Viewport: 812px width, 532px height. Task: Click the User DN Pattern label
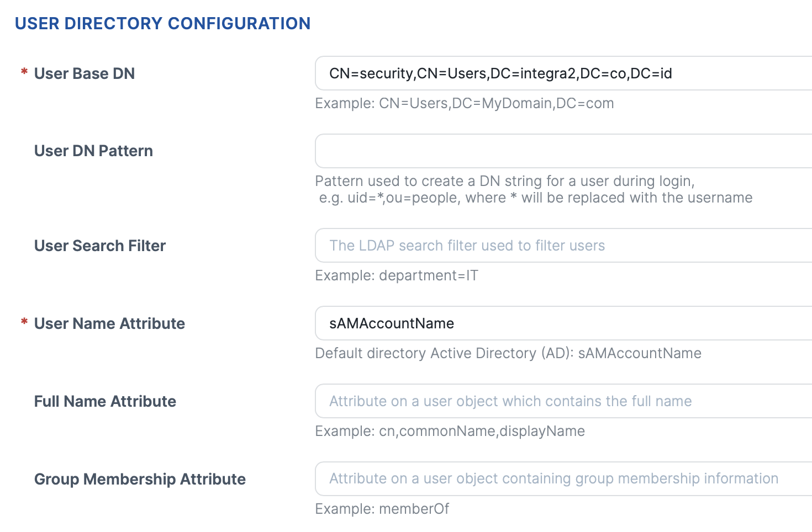[93, 151]
